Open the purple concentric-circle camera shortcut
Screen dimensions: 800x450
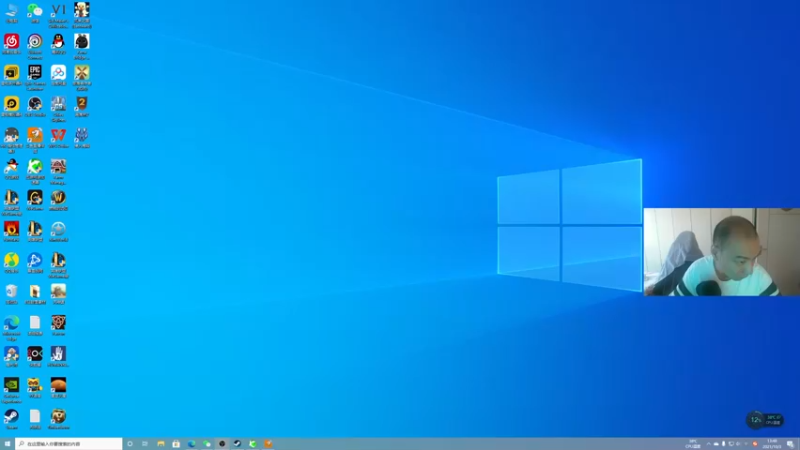(35, 46)
